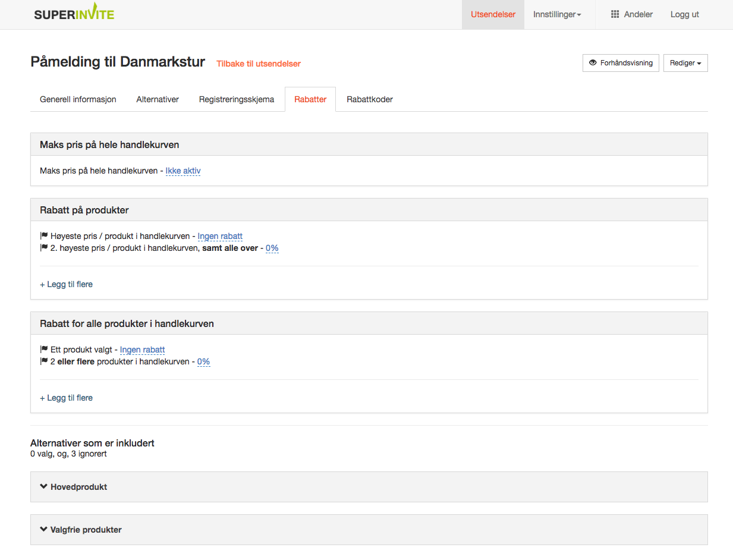Switch to the Generell informasjon tab
The height and width of the screenshot is (560, 733).
[x=78, y=99]
